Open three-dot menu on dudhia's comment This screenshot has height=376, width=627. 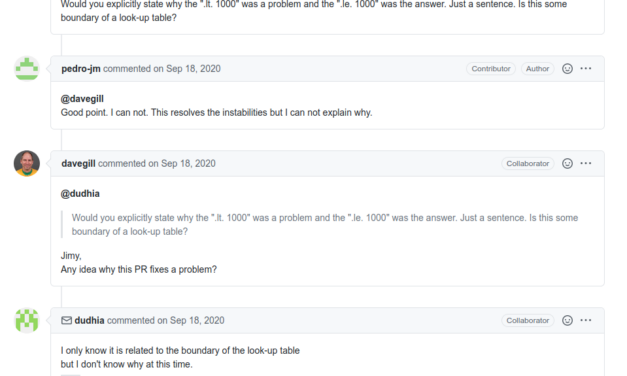pyautogui.click(x=586, y=320)
